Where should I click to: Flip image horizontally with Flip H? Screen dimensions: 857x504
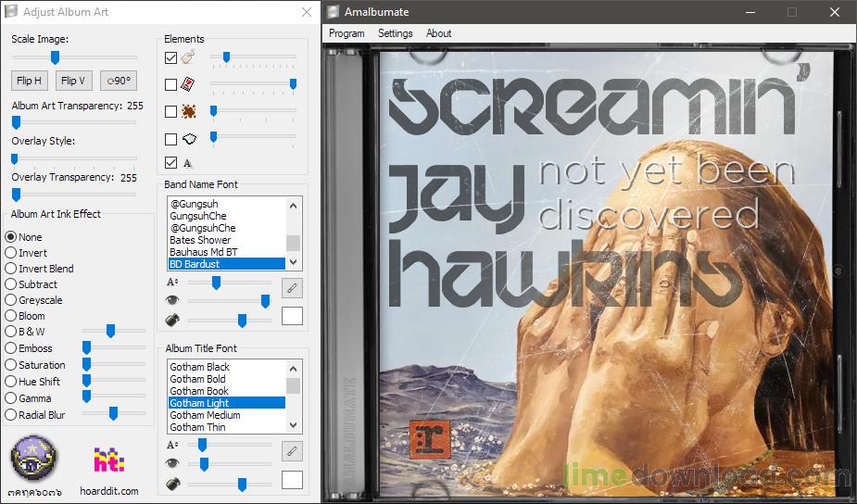tap(30, 81)
